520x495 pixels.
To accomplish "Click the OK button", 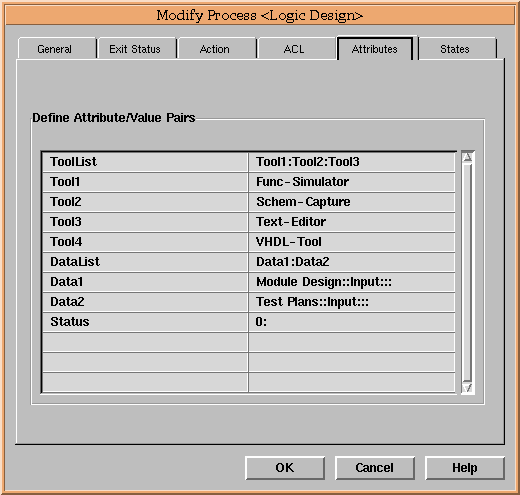I will coord(285,468).
